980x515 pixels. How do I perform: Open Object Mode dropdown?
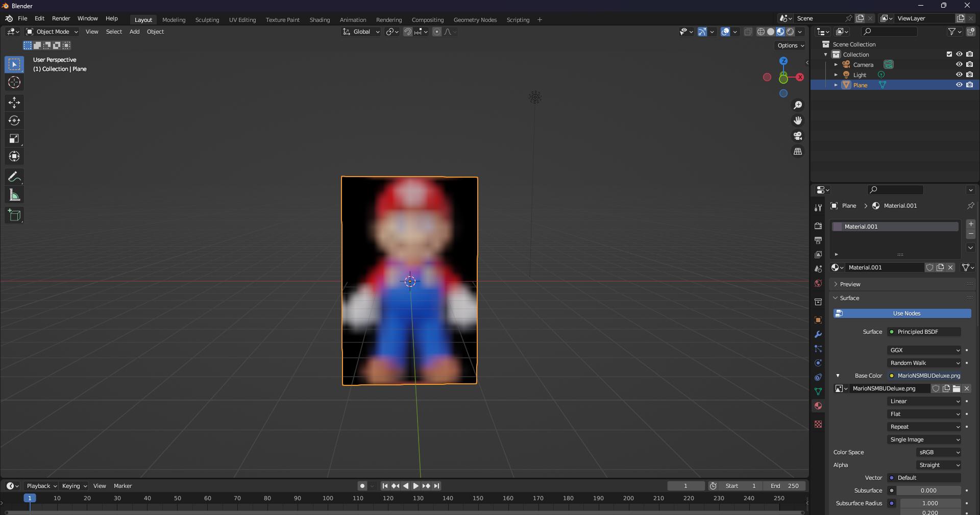[52, 32]
